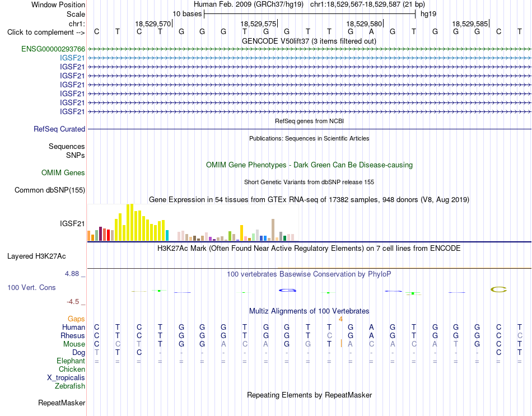Open 'Short Genetic Variants from dbSNP' title
Viewport: 532px width, 416px height.
(309, 182)
